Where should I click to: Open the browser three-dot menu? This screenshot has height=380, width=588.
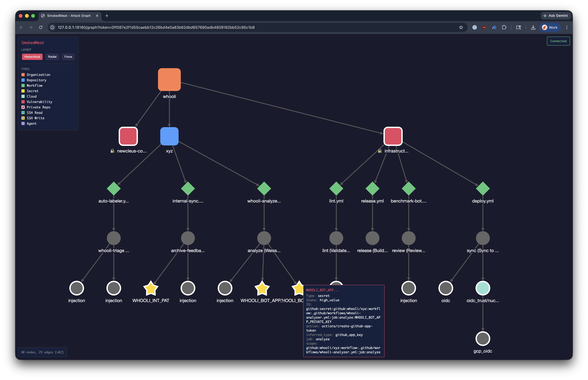point(567,27)
